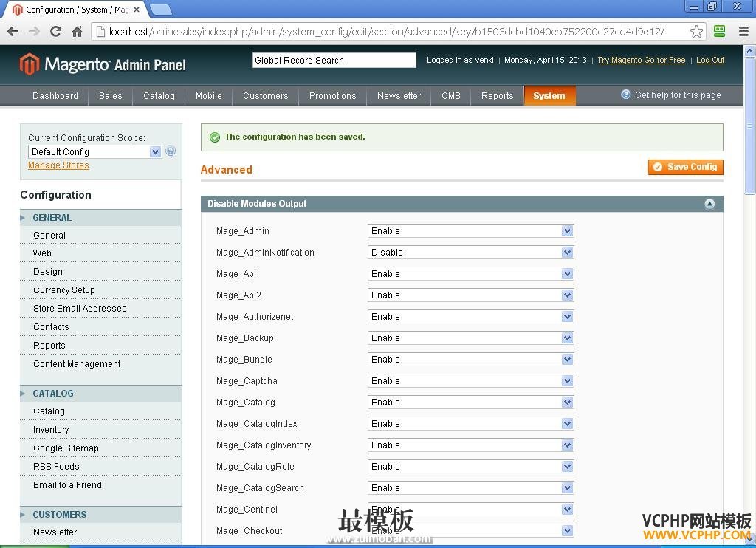Image resolution: width=756 pixels, height=548 pixels.
Task: Open Mage_CatalogRule output dropdown
Action: click(470, 467)
